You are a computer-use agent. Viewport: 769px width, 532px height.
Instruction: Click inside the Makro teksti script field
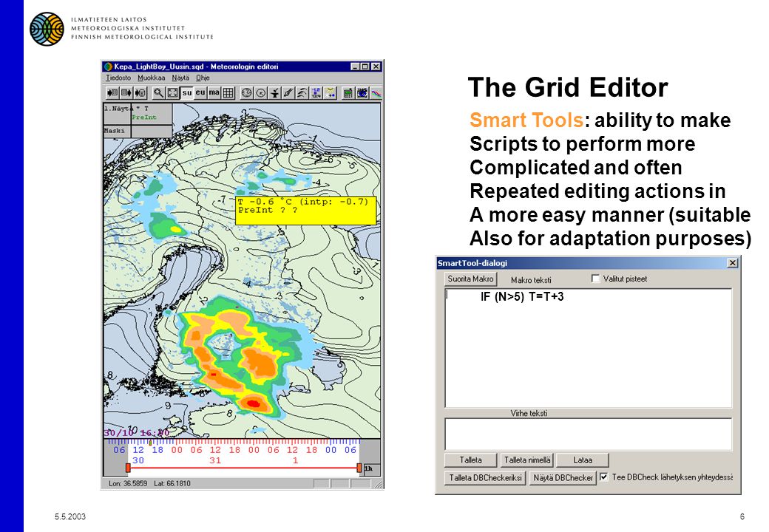588,348
